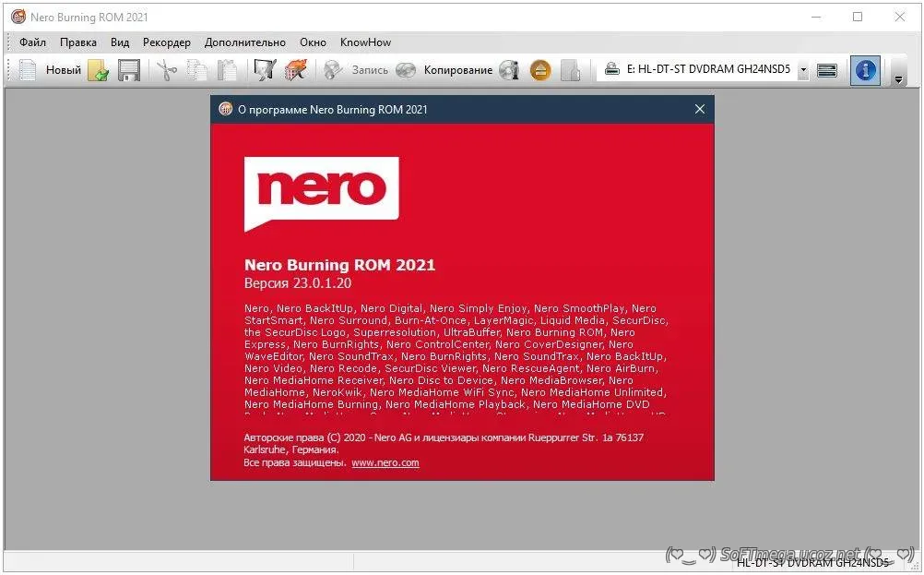This screenshot has height=575, width=924.
Task: Click the Новый new compilation button
Action: 51,70
